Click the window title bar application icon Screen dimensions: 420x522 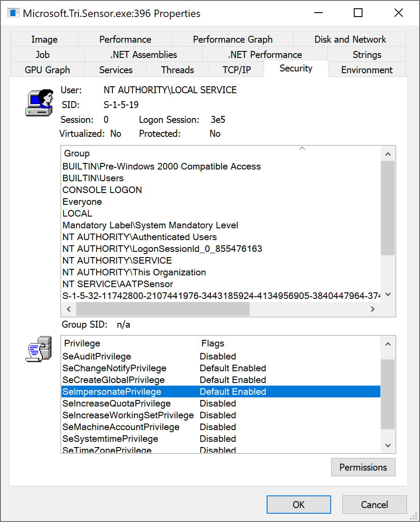click(x=14, y=13)
